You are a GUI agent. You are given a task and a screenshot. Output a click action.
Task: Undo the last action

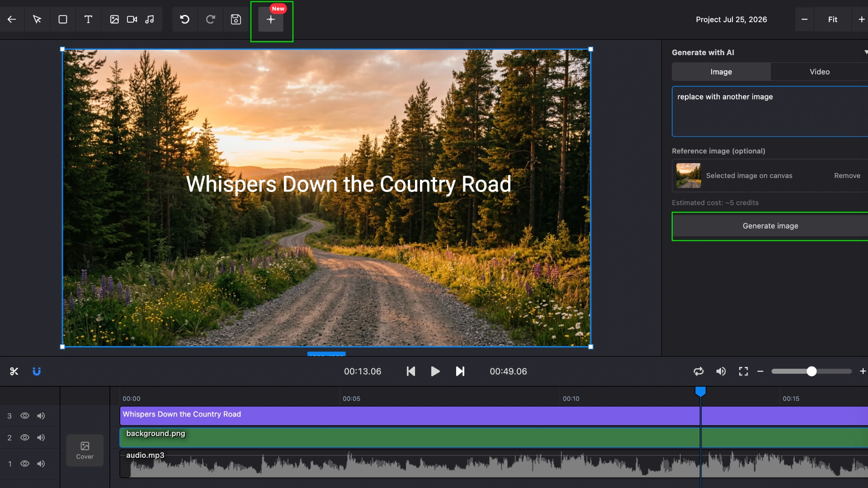pos(184,19)
